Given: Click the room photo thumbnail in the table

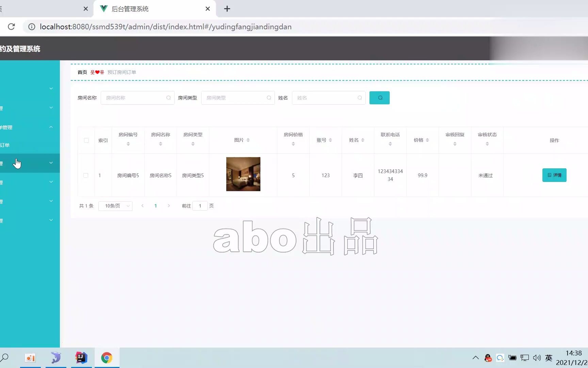Looking at the screenshot, I should [x=243, y=174].
